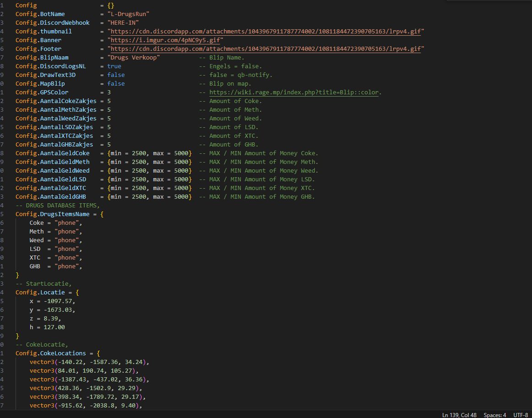Screen dimensions: 532x418
Task: Open the imgur Banner gif link
Action: (x=165, y=40)
